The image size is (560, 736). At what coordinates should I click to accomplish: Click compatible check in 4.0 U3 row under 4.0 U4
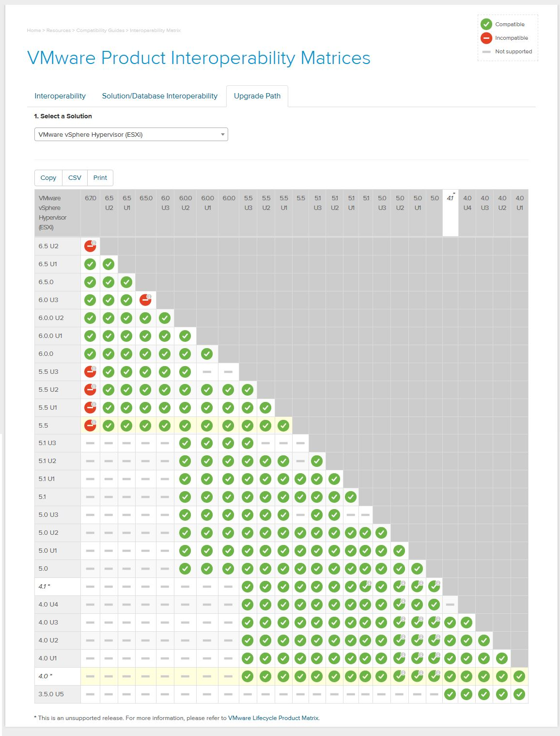467,623
